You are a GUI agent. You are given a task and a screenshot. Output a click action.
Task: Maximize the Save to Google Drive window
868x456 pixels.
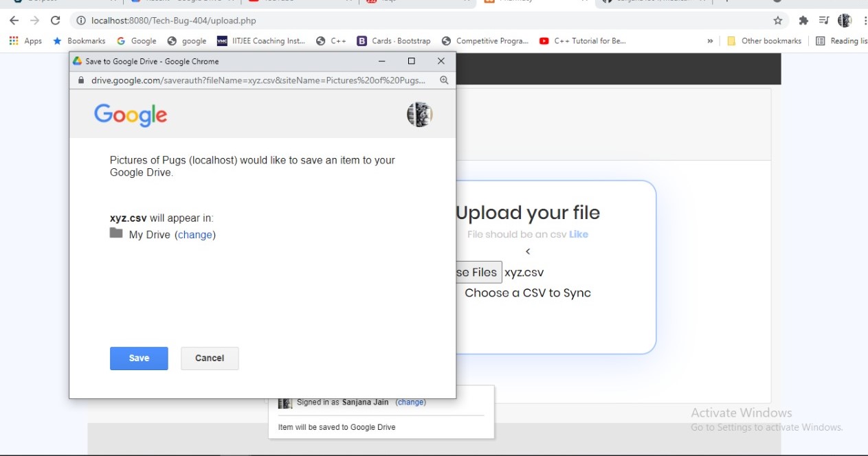pyautogui.click(x=411, y=61)
